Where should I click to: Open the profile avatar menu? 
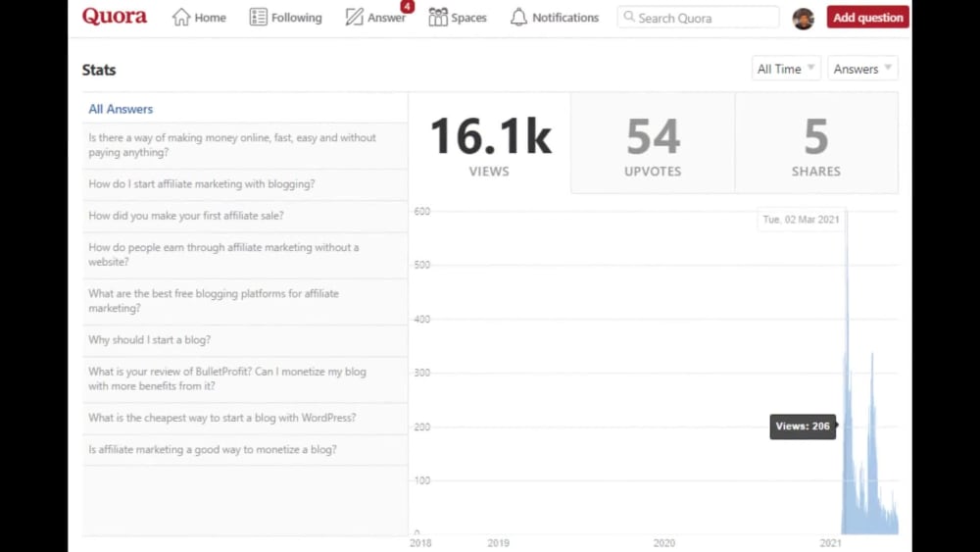804,19
